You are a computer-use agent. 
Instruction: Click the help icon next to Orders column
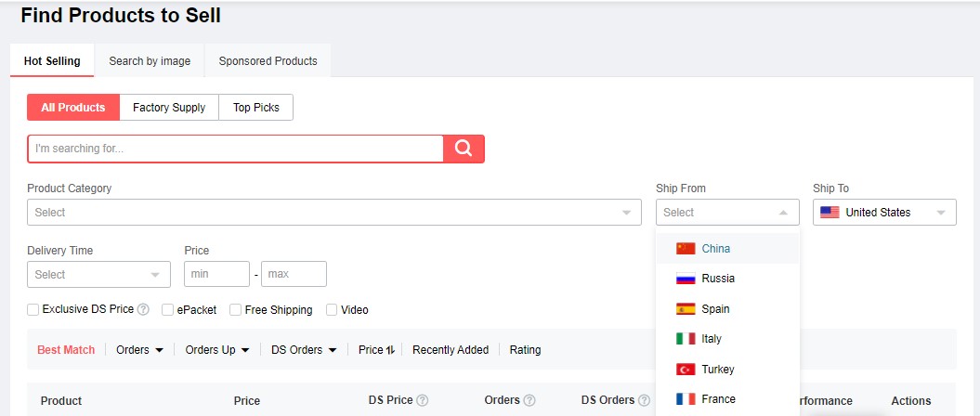click(x=529, y=401)
